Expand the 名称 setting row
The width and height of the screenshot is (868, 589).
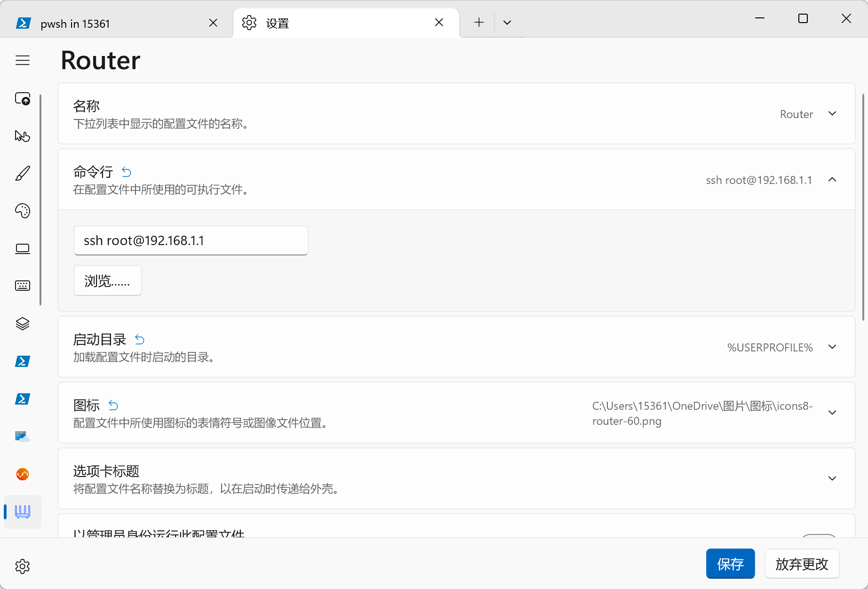click(832, 114)
